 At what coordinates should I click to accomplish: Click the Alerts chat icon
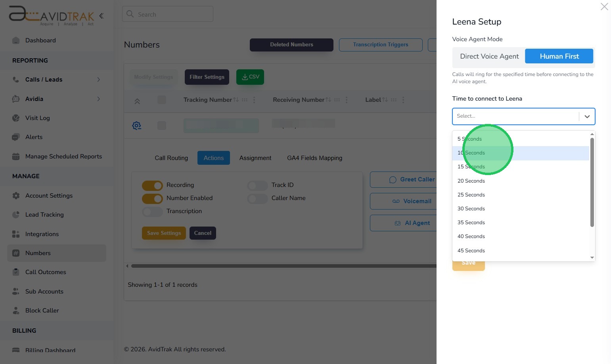coord(16,137)
